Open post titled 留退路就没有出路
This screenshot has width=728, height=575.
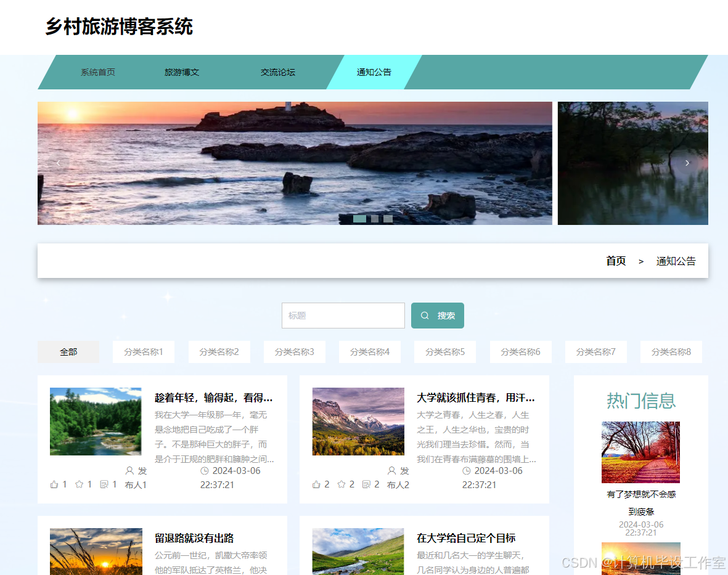tap(194, 539)
